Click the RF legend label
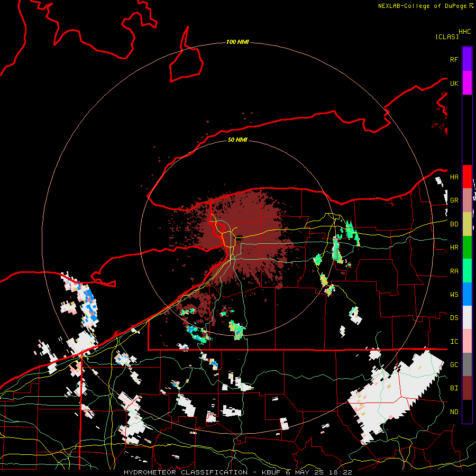Image resolution: width=476 pixels, height=476 pixels. (454, 59)
